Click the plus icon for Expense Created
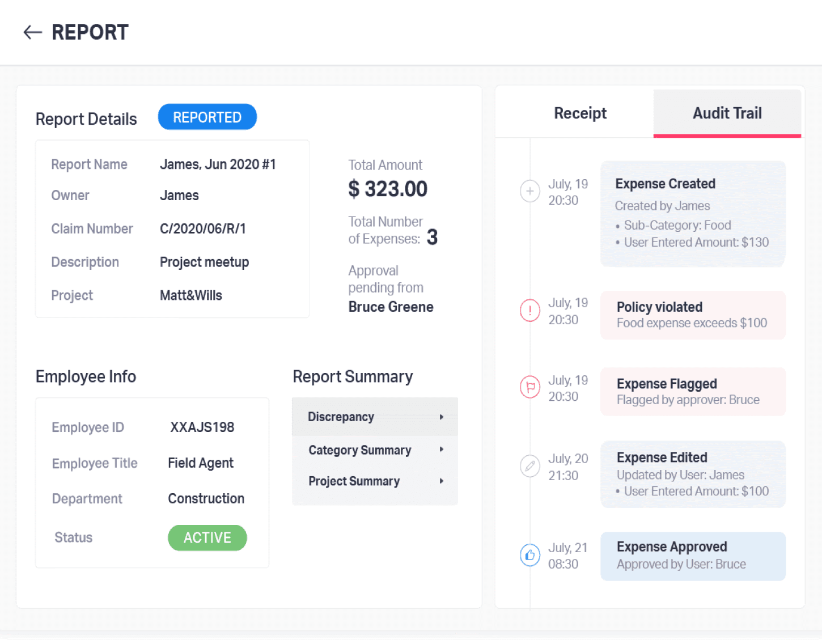This screenshot has width=822, height=644. [x=530, y=191]
